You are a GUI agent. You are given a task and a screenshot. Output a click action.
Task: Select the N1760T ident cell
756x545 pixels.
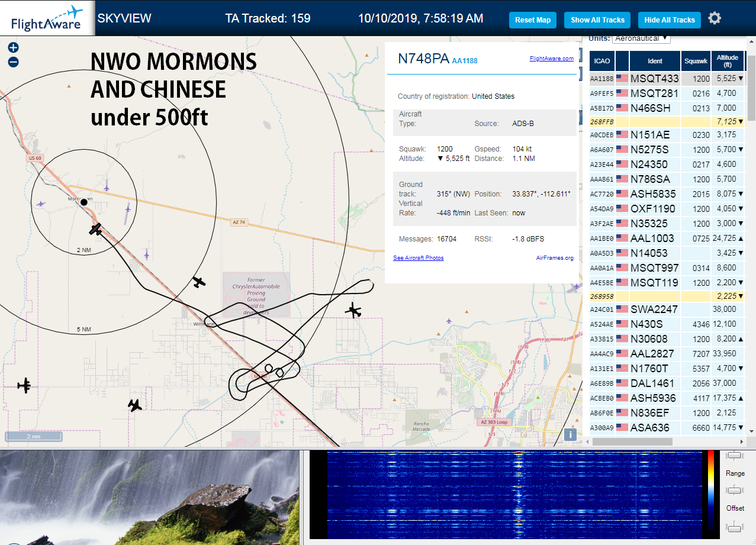click(x=654, y=368)
